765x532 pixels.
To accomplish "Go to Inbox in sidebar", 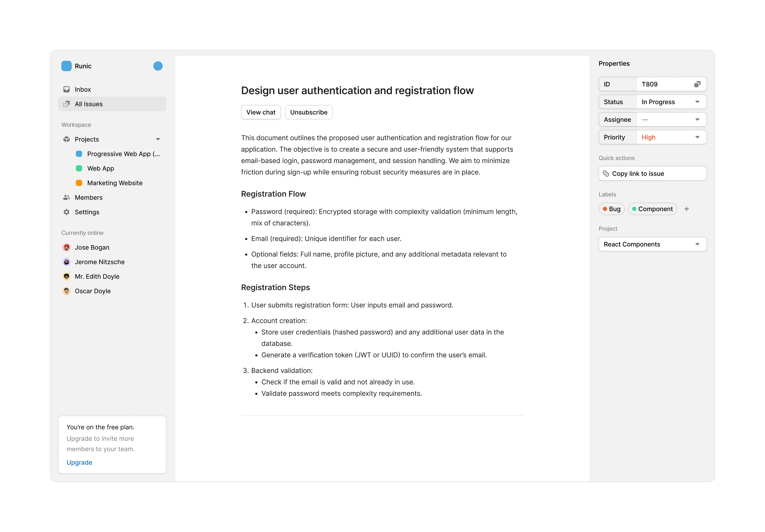I will tap(112, 89).
